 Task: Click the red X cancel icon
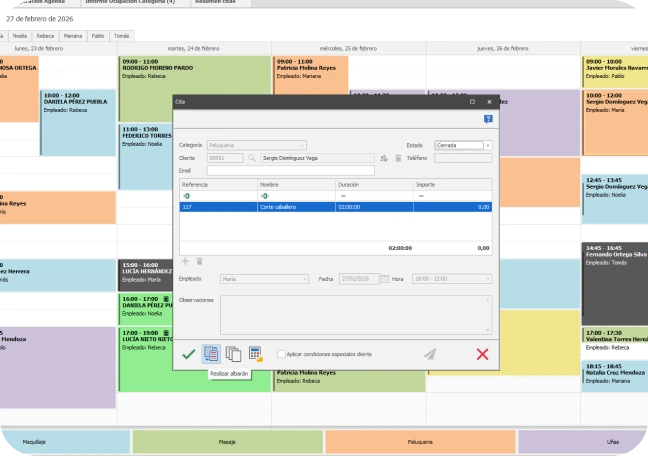pyautogui.click(x=482, y=353)
